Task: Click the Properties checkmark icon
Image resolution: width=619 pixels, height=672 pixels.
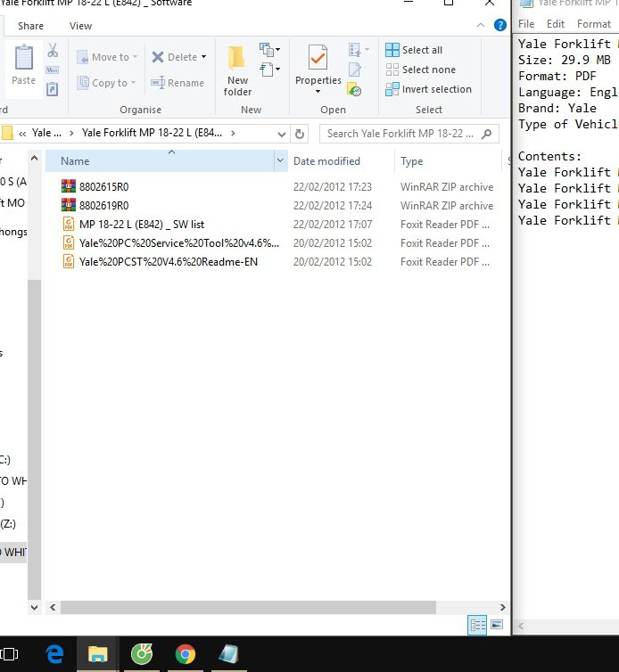Action: pos(318,57)
